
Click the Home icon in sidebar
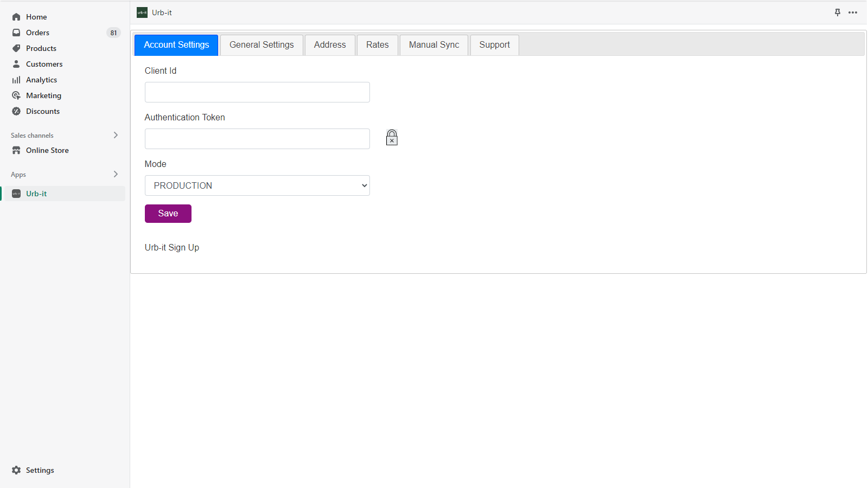point(16,17)
